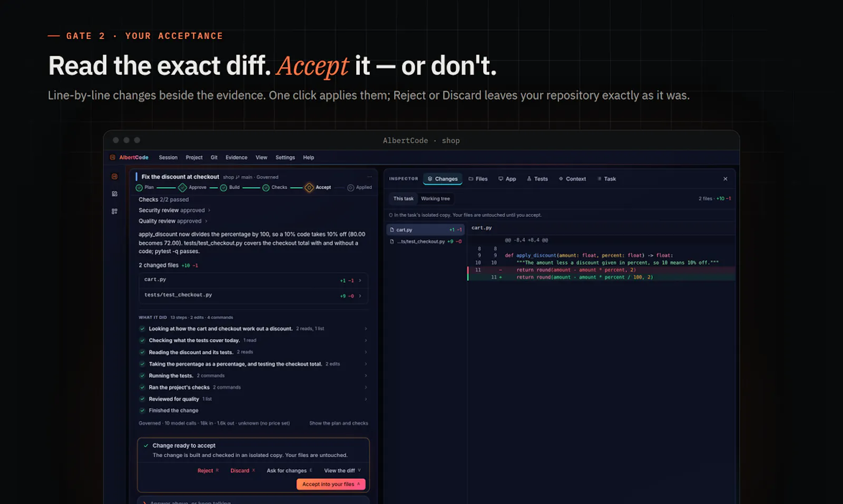Screen dimensions: 843x504
Task: Click Show the plan and checks link
Action: click(339, 423)
